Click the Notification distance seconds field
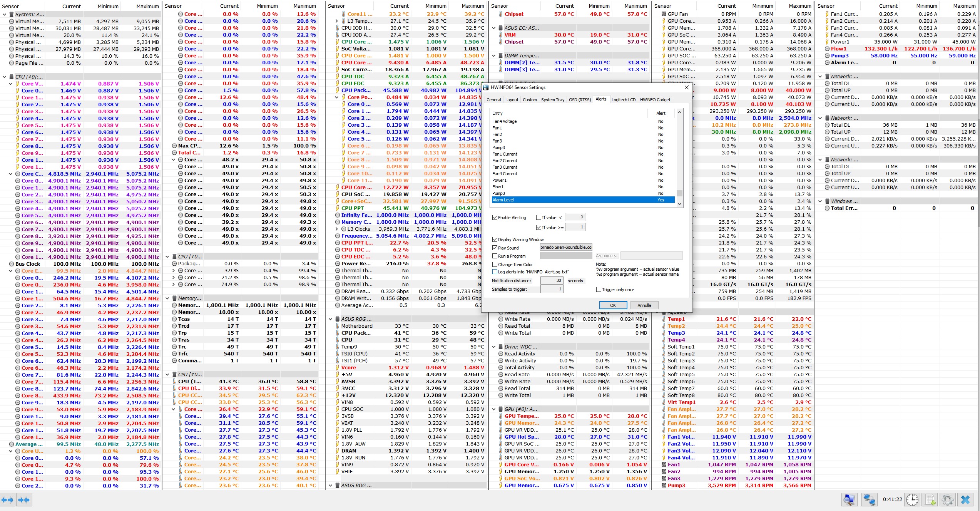This screenshot has height=511, width=980. tap(552, 281)
